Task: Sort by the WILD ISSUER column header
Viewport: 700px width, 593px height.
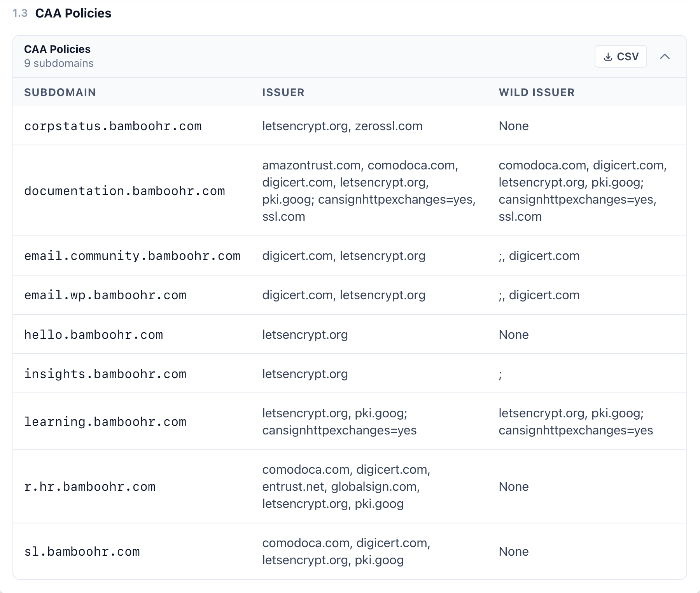Action: tap(537, 92)
